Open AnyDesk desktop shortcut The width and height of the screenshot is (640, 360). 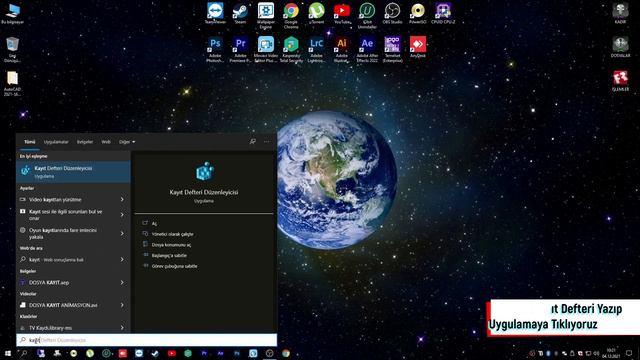pyautogui.click(x=418, y=47)
